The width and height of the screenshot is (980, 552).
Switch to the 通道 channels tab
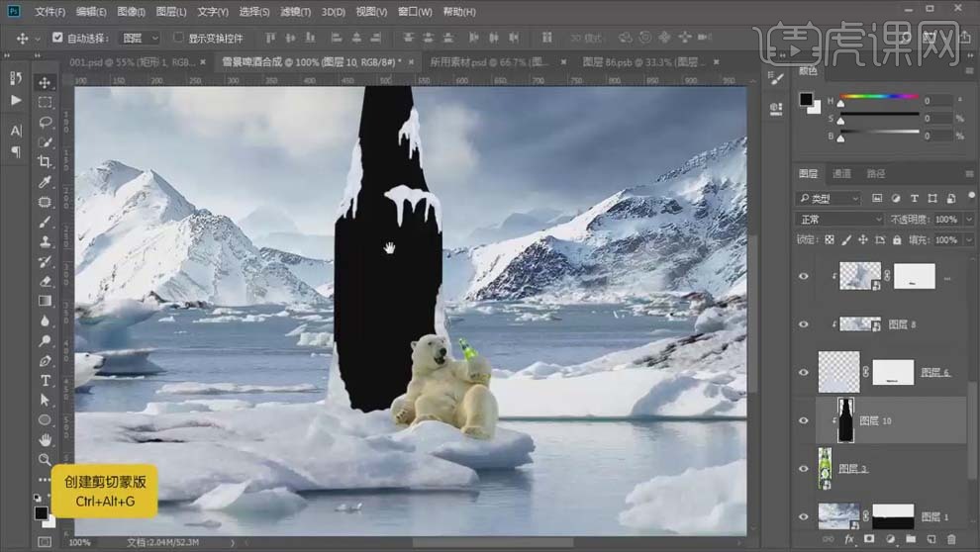(840, 174)
